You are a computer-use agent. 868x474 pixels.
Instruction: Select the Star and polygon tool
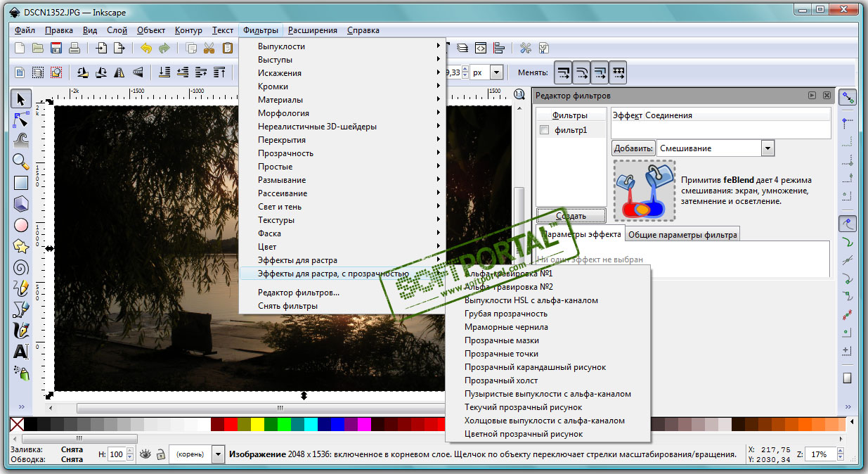tap(21, 246)
